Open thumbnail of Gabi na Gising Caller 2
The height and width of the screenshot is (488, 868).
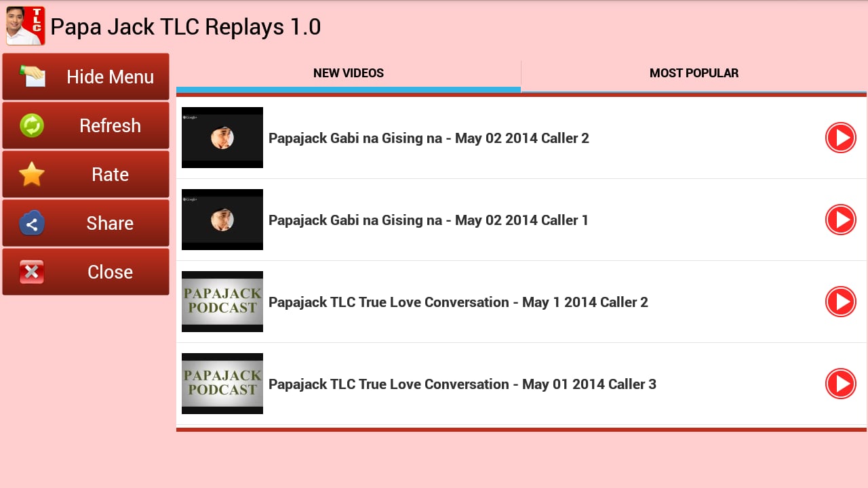(x=222, y=138)
